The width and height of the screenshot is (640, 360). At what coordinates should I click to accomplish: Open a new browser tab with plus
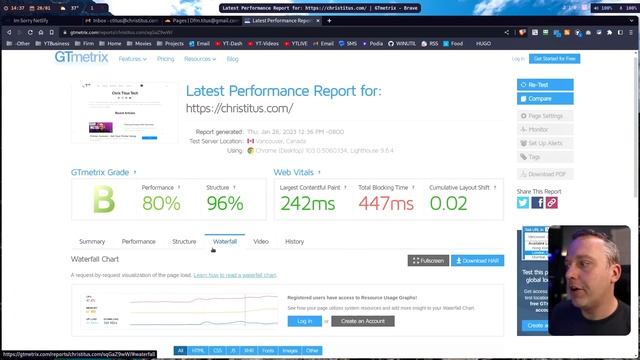pyautogui.click(x=329, y=20)
